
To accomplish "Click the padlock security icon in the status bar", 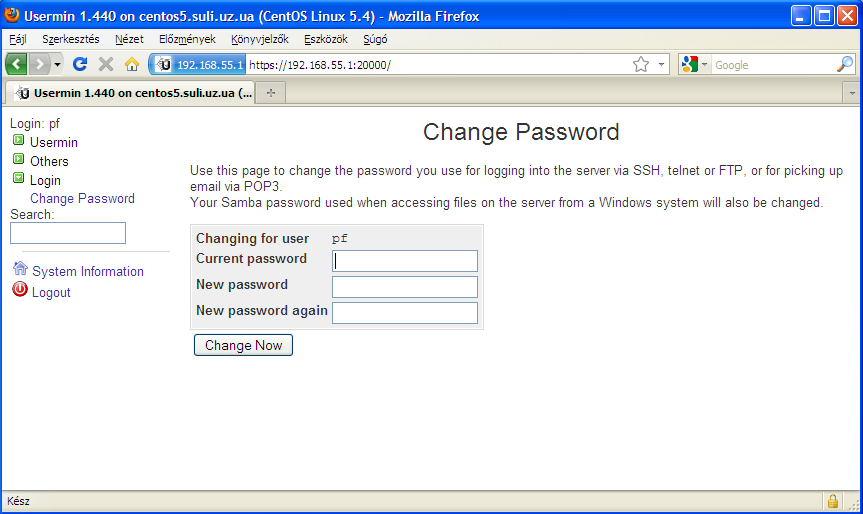I will pos(832,501).
